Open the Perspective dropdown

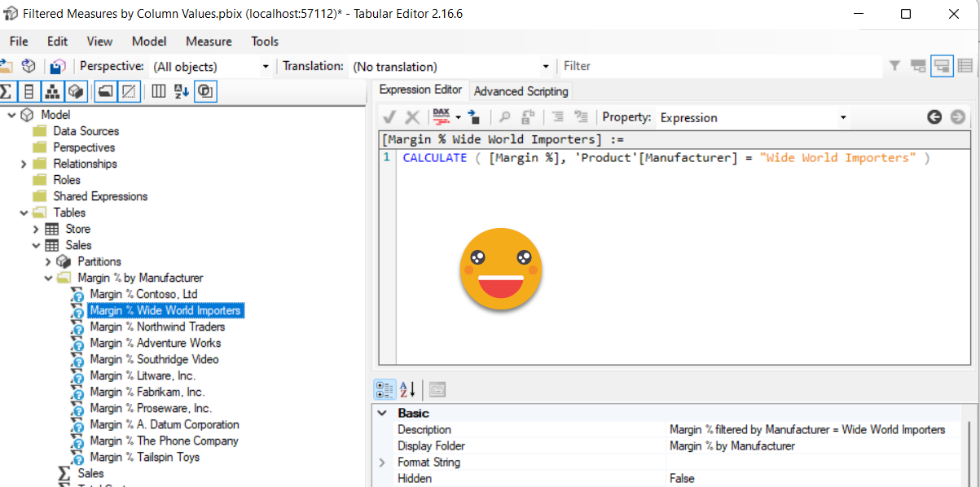click(x=265, y=67)
